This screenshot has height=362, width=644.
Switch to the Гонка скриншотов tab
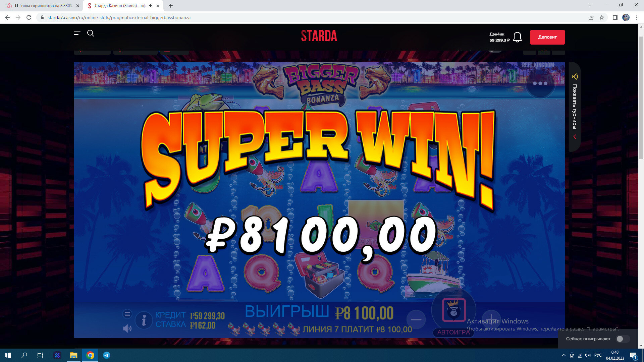point(42,6)
